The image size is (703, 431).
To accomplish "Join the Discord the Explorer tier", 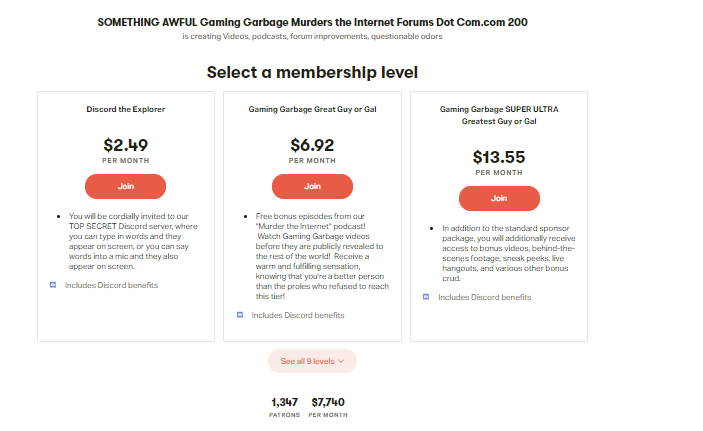I will point(126,186).
